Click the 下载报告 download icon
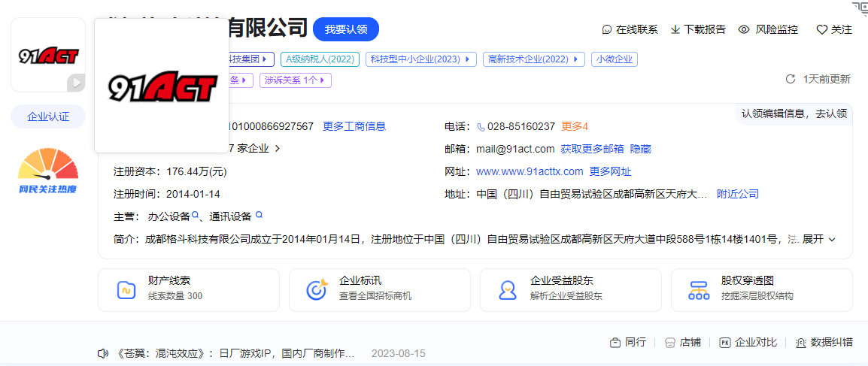 [x=675, y=30]
